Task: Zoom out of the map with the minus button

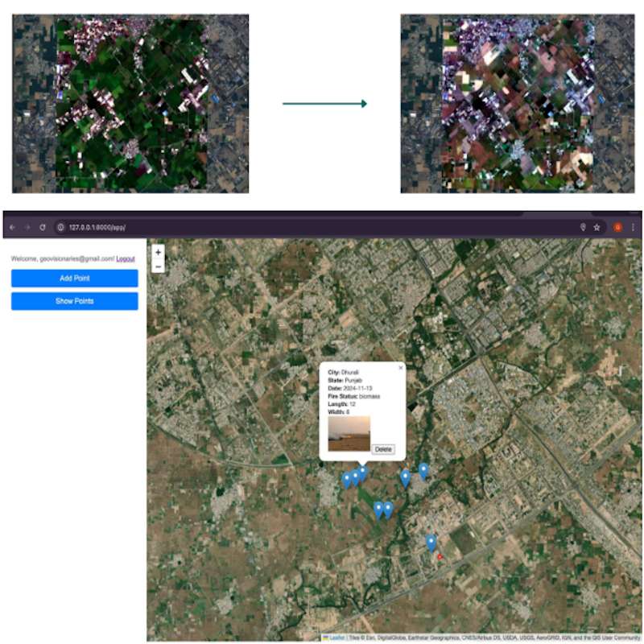Action: [x=158, y=266]
